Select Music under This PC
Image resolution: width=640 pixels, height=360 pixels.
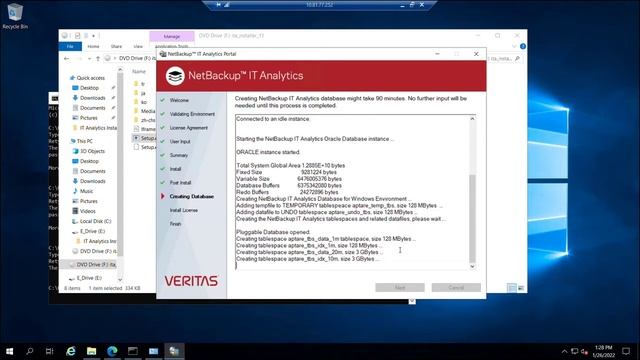point(86,191)
